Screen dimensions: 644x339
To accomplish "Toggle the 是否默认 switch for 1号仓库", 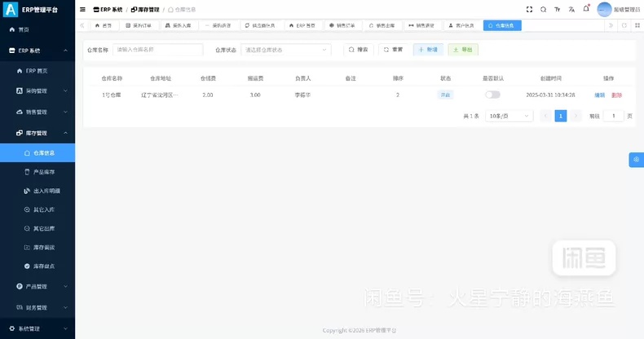I will [x=492, y=95].
